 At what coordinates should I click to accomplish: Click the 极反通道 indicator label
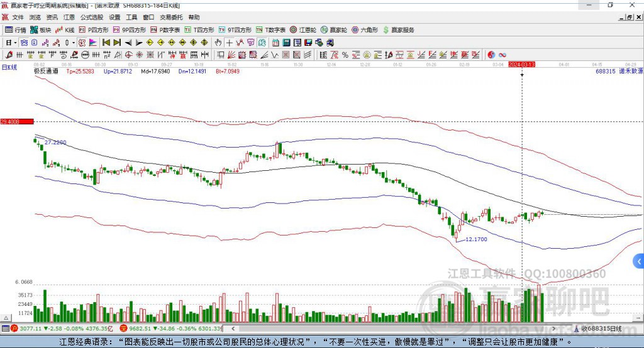point(46,71)
